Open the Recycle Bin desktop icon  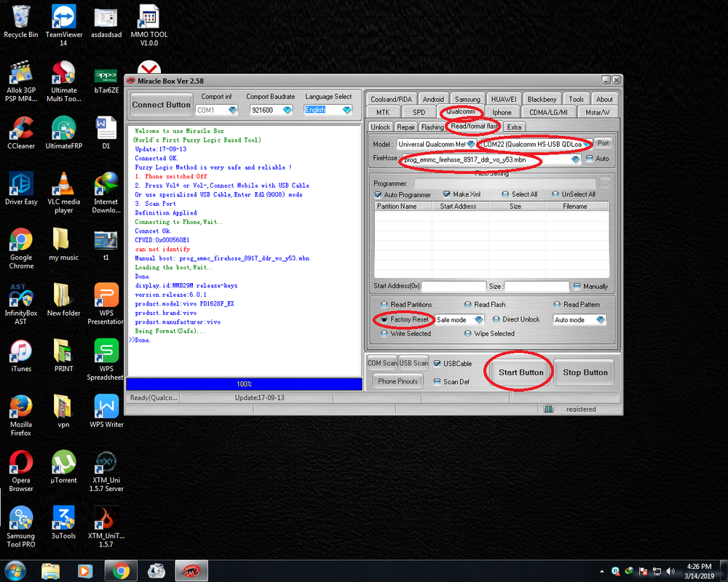point(21,23)
